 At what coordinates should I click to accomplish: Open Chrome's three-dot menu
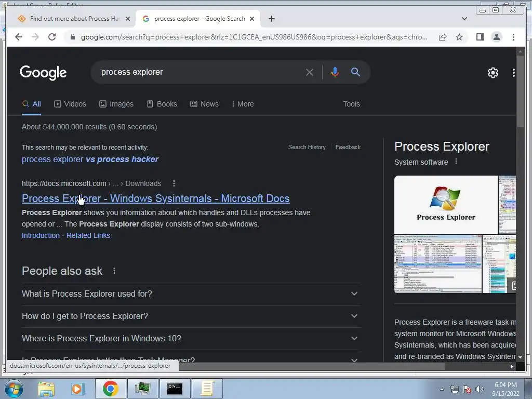[x=513, y=37]
